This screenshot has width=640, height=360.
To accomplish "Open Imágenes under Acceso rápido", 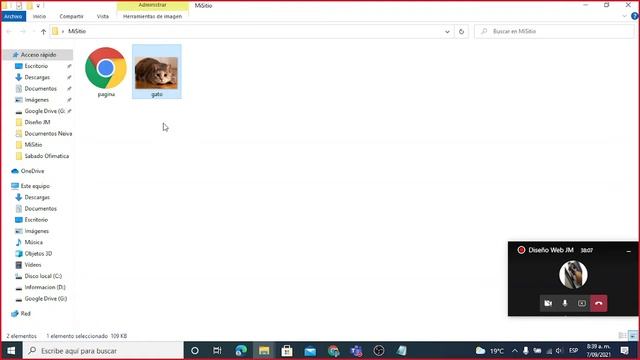I will click(36, 100).
